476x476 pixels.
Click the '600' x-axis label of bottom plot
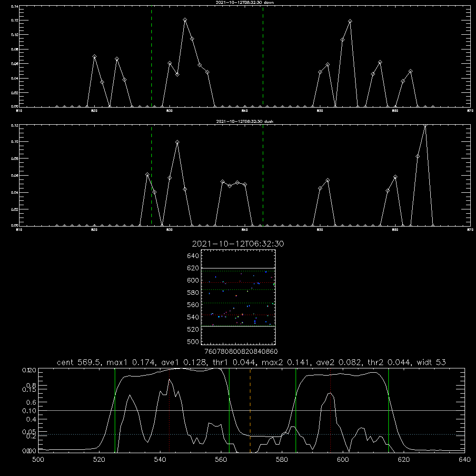pyautogui.click(x=343, y=460)
